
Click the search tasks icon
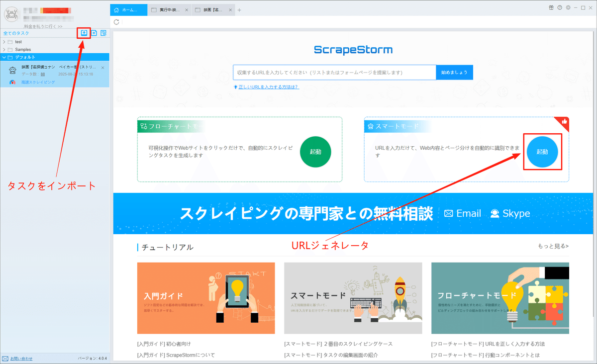tap(103, 33)
